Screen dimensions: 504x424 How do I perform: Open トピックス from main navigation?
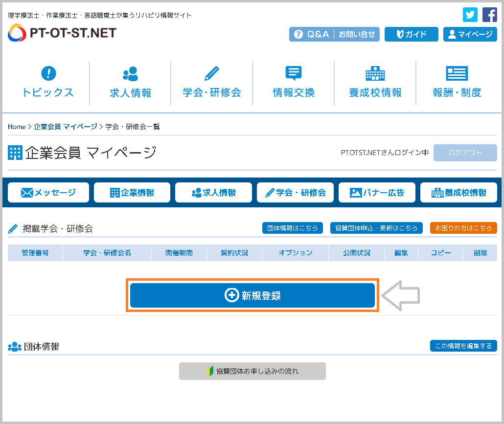[x=48, y=83]
